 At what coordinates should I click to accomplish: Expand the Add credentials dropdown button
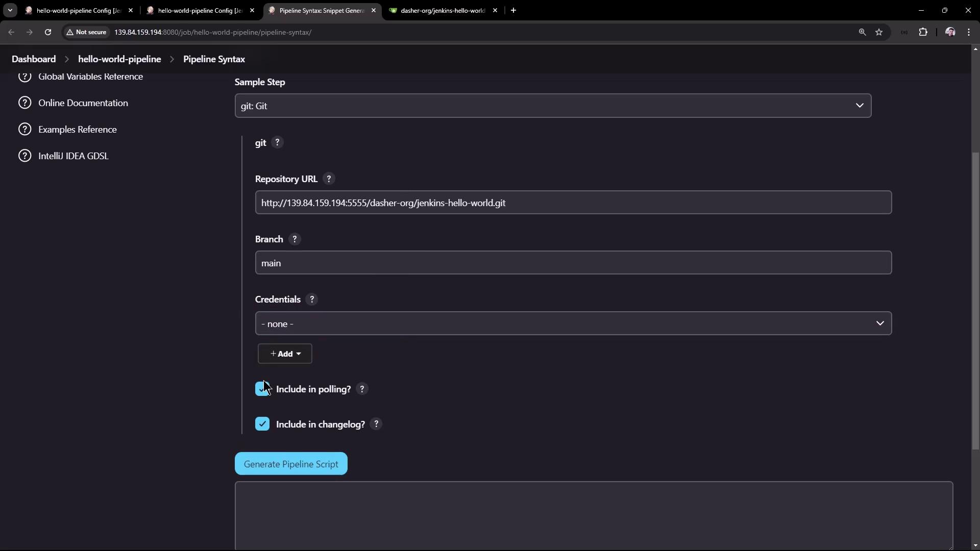[285, 354]
